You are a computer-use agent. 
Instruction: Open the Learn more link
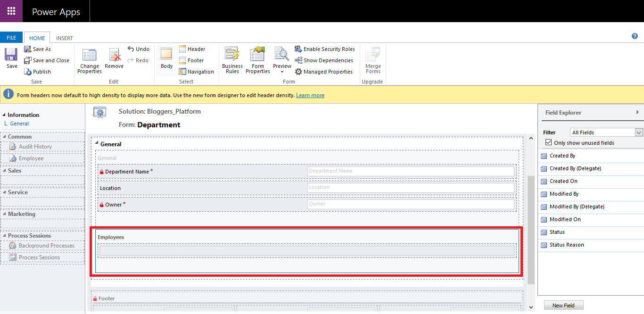point(310,94)
